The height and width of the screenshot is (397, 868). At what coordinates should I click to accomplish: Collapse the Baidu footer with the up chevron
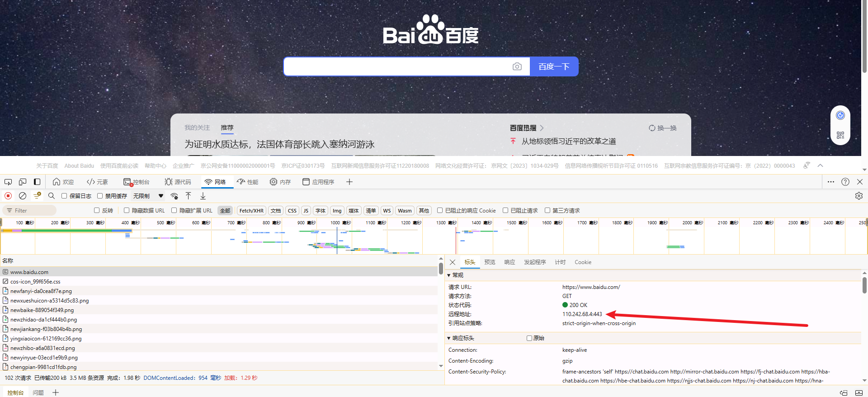(x=821, y=165)
